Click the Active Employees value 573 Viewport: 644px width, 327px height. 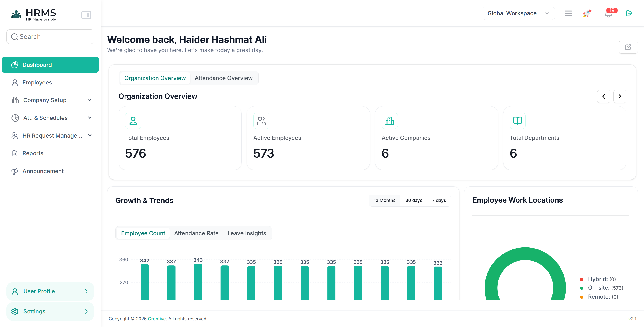tap(263, 153)
